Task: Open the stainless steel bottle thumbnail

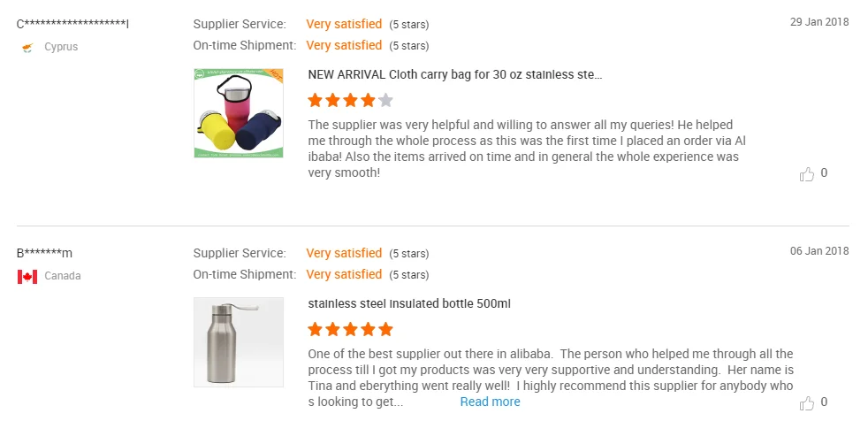Action: point(239,342)
